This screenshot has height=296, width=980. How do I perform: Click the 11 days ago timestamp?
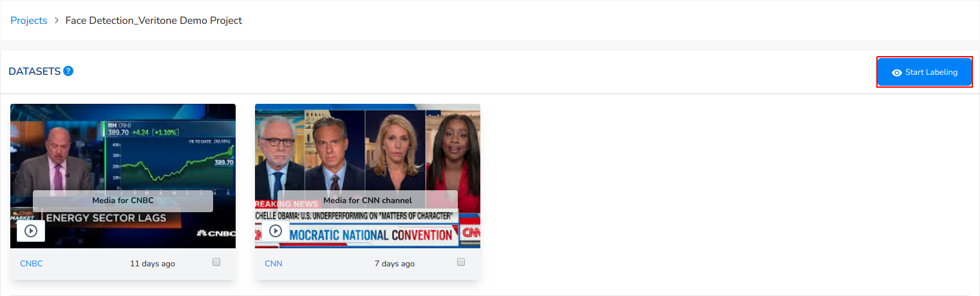tap(153, 263)
